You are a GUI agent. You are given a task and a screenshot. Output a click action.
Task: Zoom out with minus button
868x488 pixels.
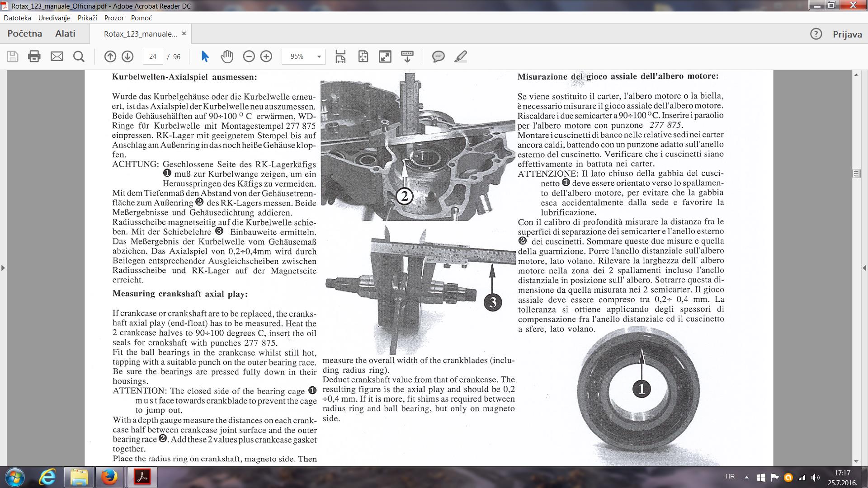[249, 56]
